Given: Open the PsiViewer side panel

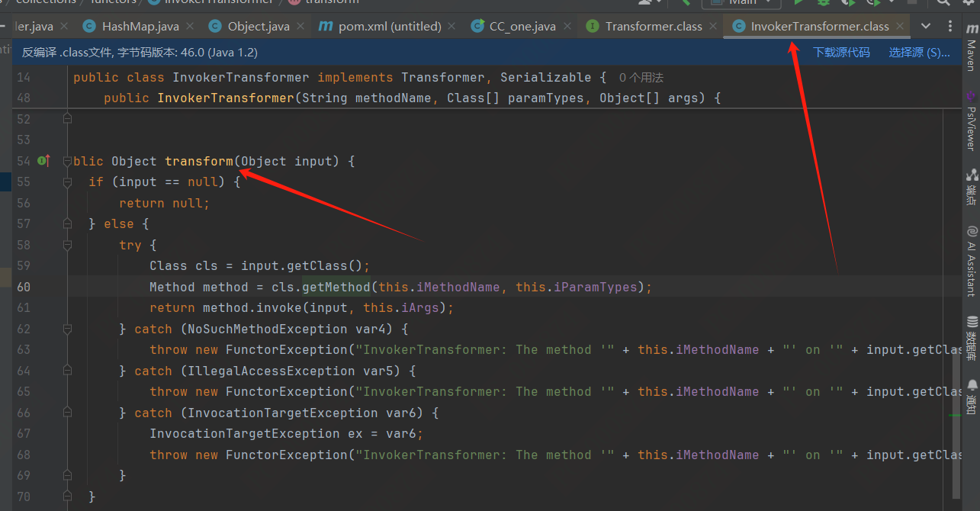Looking at the screenshot, I should 971,122.
